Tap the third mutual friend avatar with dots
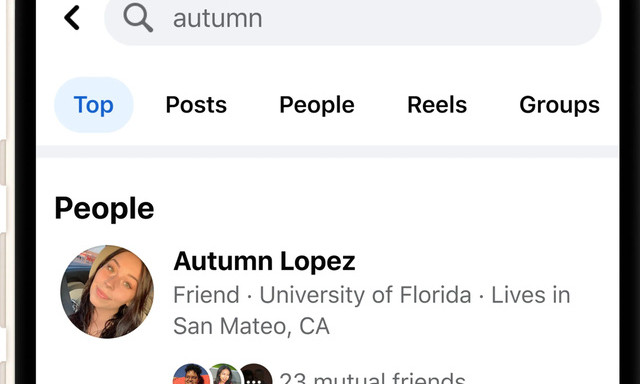The width and height of the screenshot is (640, 384). (255, 374)
